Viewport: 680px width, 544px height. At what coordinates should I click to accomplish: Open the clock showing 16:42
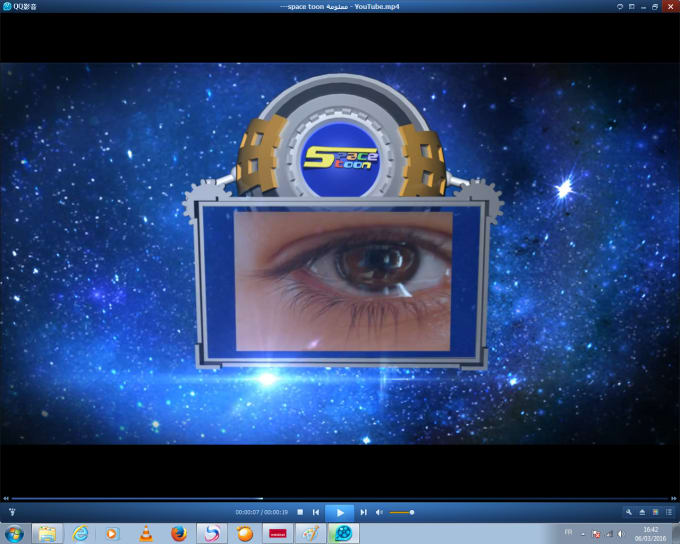pyautogui.click(x=650, y=534)
